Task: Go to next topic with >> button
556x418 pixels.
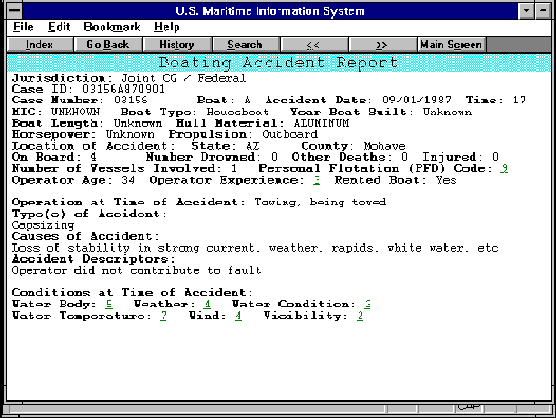Action: pos(382,45)
